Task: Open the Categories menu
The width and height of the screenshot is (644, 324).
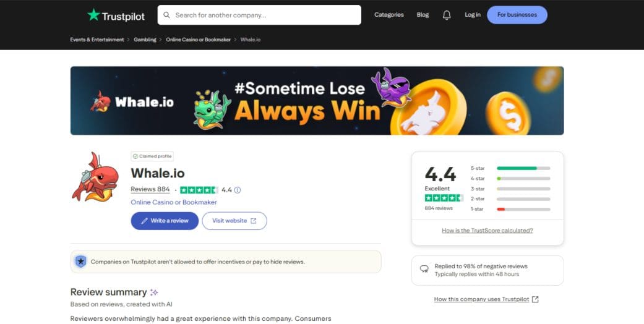Action: pyautogui.click(x=389, y=15)
